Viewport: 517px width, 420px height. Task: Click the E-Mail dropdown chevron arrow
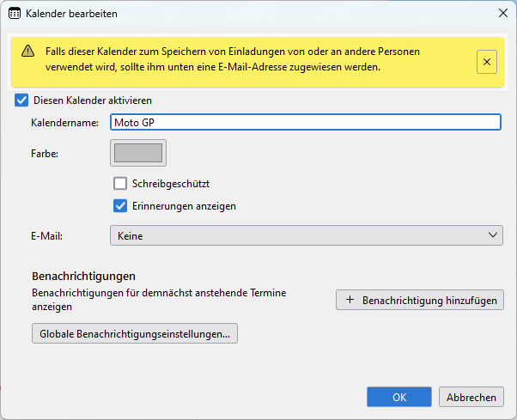click(493, 235)
